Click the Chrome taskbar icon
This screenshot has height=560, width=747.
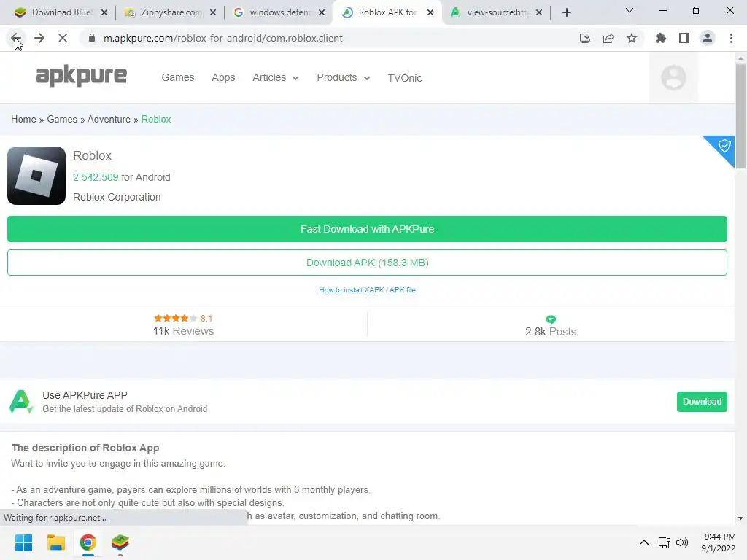tap(88, 542)
